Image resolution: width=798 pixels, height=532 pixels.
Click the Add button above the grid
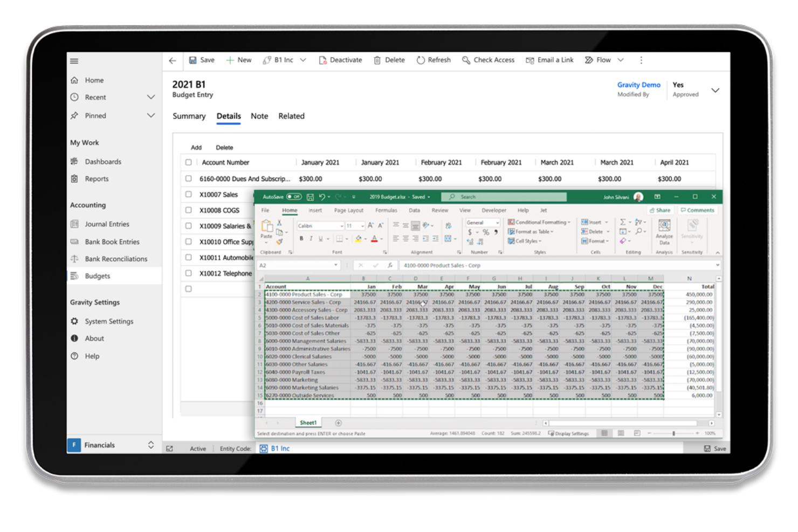tap(196, 148)
